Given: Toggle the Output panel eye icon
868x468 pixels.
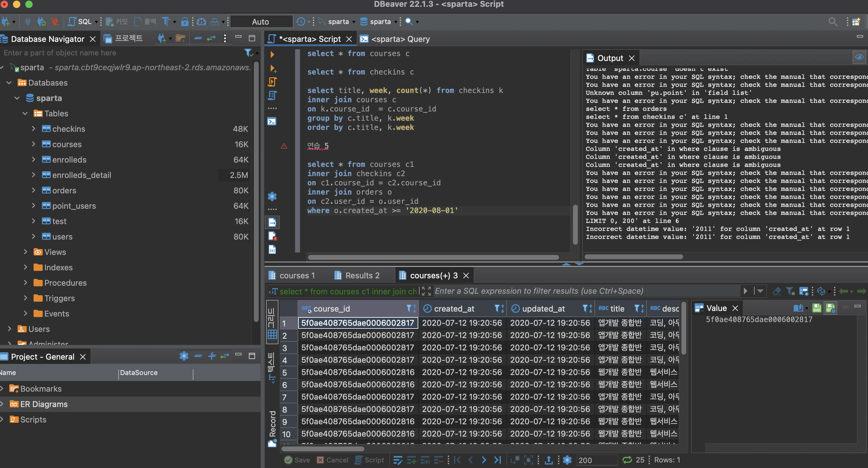Looking at the screenshot, I should [859, 57].
